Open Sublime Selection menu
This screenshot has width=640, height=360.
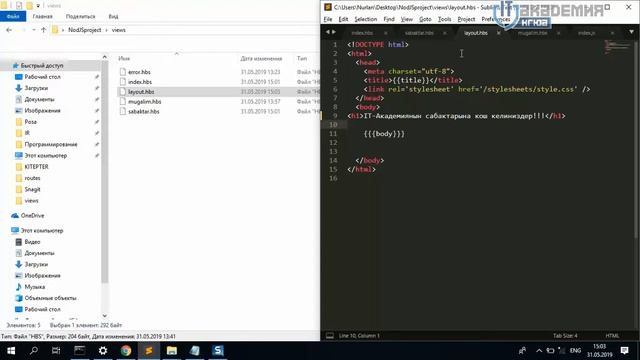point(365,19)
